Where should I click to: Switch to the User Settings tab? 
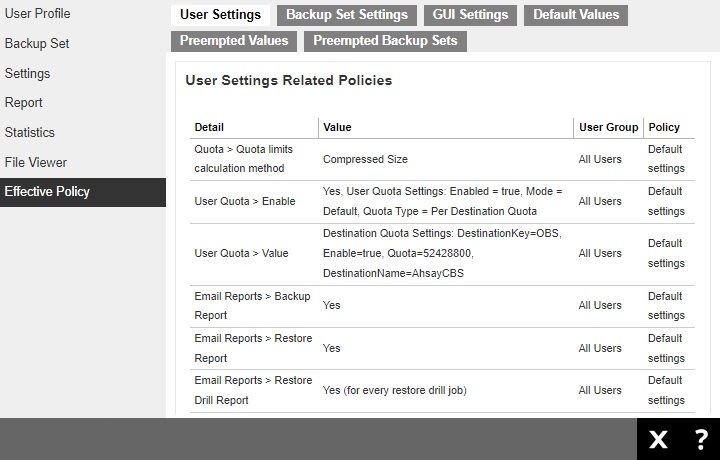(220, 15)
